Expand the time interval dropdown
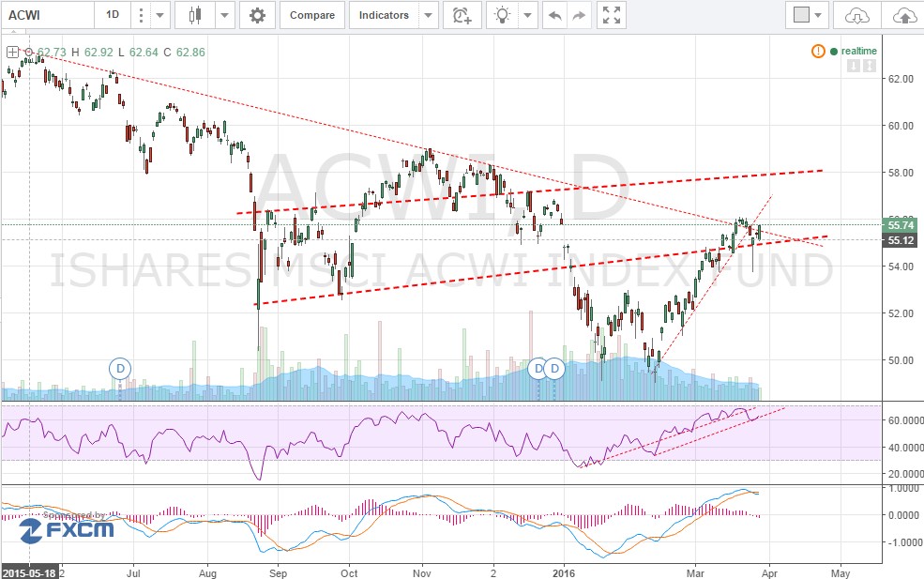The width and height of the screenshot is (924, 579). (x=159, y=15)
